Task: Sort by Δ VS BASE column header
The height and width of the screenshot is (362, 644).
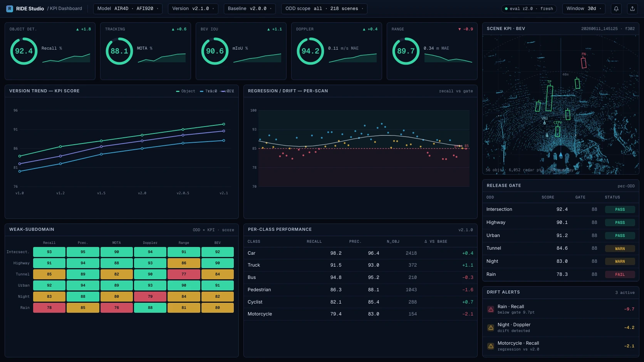Action: [x=436, y=242]
